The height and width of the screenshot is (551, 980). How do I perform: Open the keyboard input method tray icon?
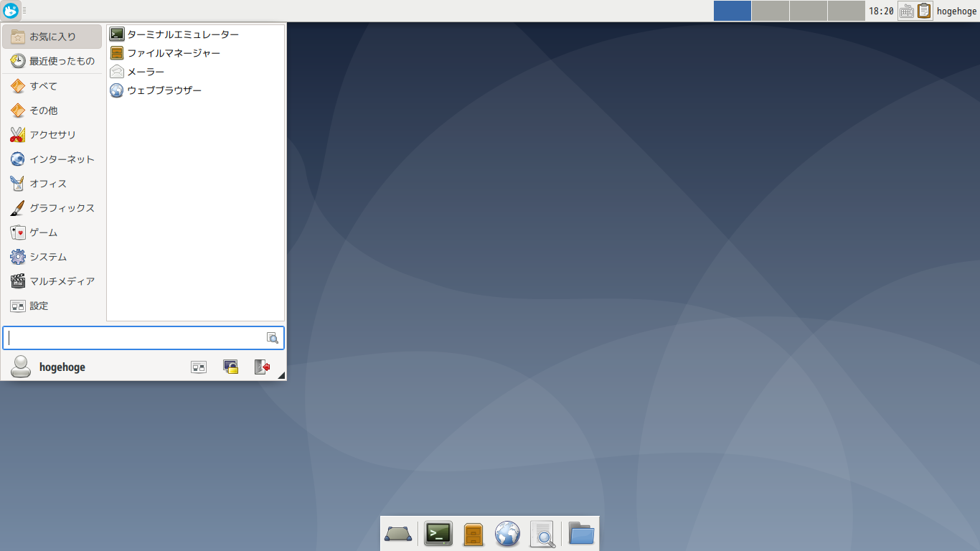(x=906, y=11)
